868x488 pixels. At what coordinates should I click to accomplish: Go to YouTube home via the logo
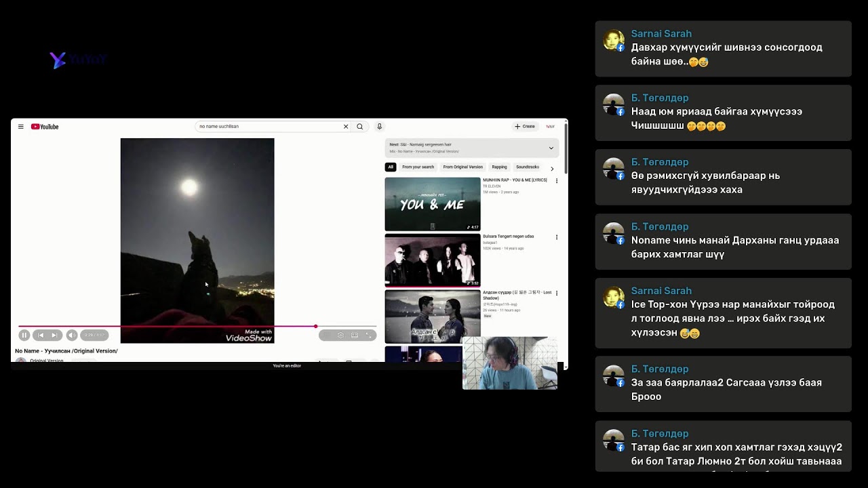tap(45, 127)
